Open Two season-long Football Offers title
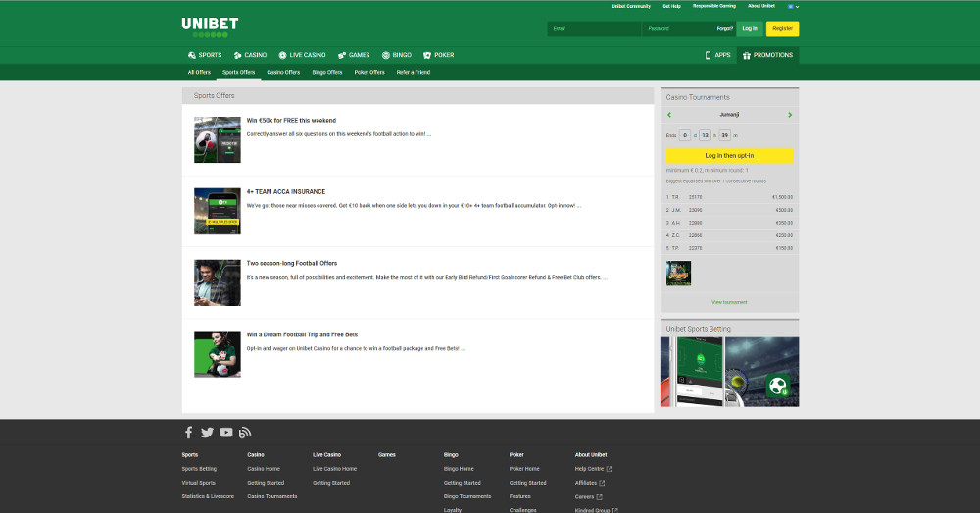 pos(292,264)
